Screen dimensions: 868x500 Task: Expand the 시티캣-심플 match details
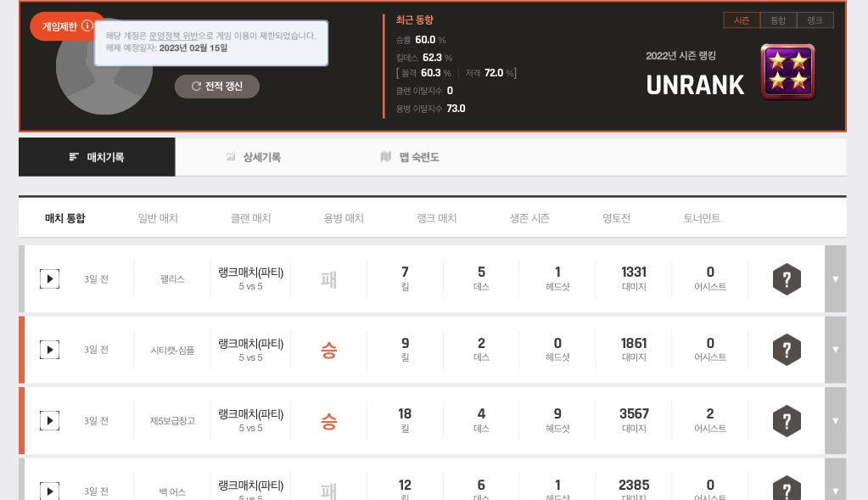click(x=835, y=349)
